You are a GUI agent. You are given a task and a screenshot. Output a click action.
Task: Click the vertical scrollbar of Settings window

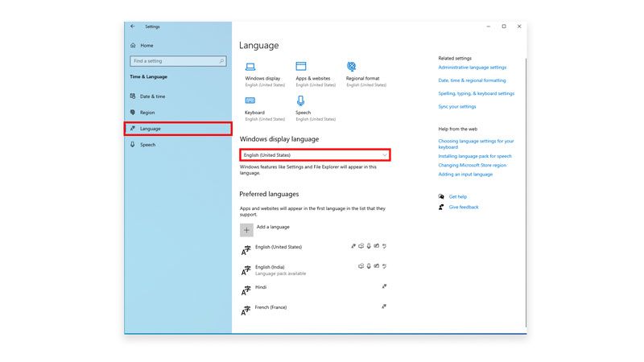(x=526, y=191)
